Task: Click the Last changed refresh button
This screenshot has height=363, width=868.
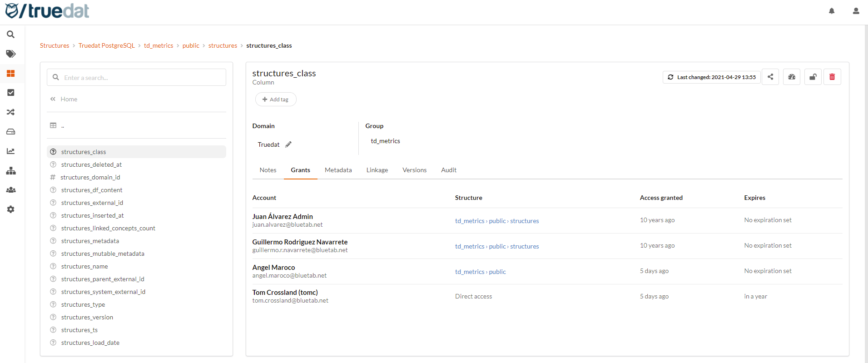Action: [711, 77]
